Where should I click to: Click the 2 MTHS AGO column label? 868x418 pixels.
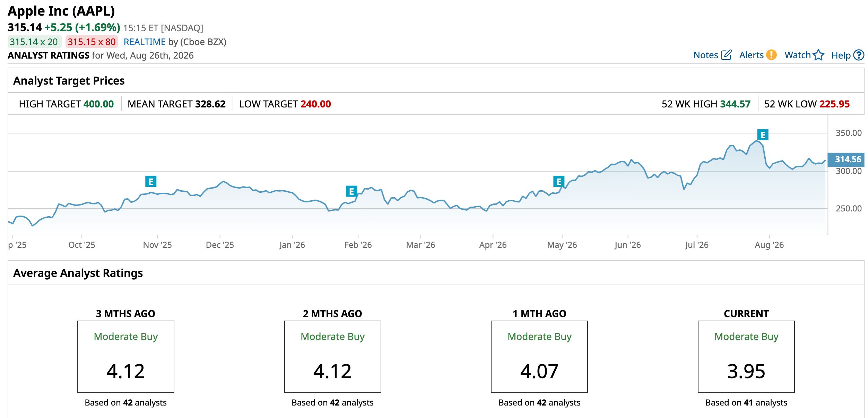click(332, 314)
